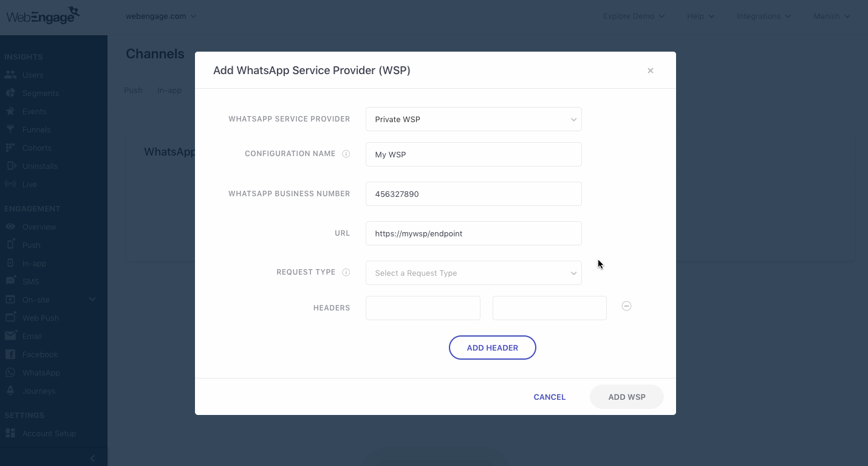Close the Add WhatsApp Service Provider dialog
The image size is (868, 466).
(x=651, y=70)
